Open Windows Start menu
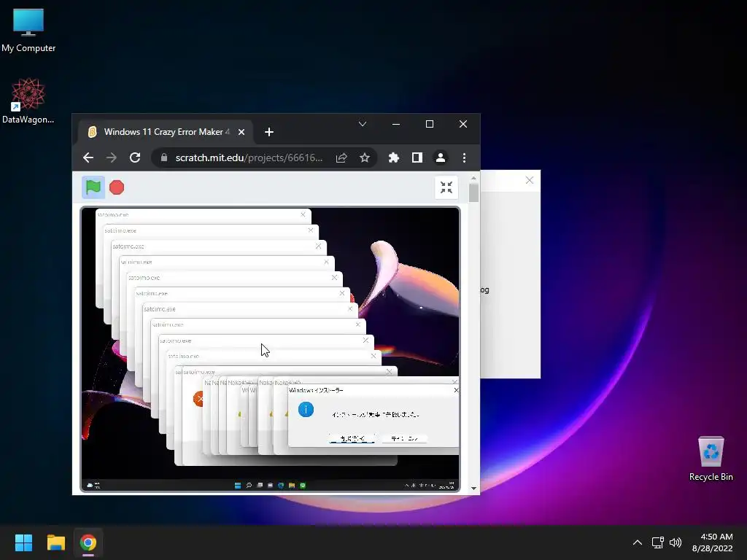The width and height of the screenshot is (747, 560). coord(23,542)
